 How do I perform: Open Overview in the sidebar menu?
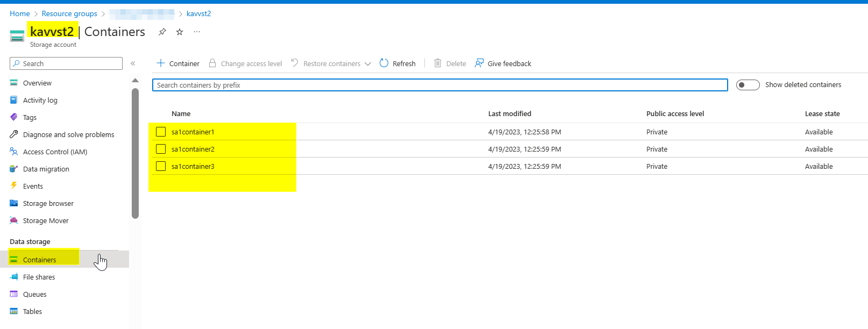click(x=37, y=83)
